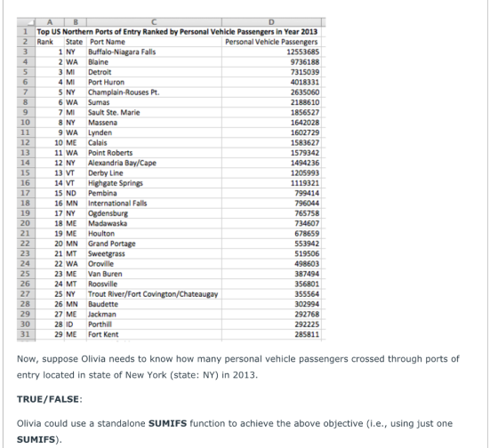The height and width of the screenshot is (448, 498).
Task: Click the value 285811
Action: [307, 334]
